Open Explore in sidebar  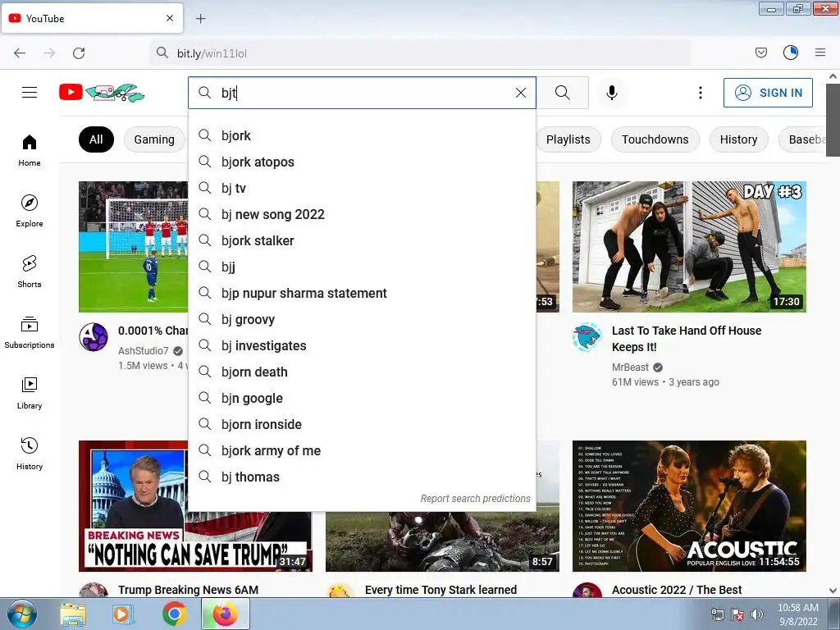click(x=30, y=211)
